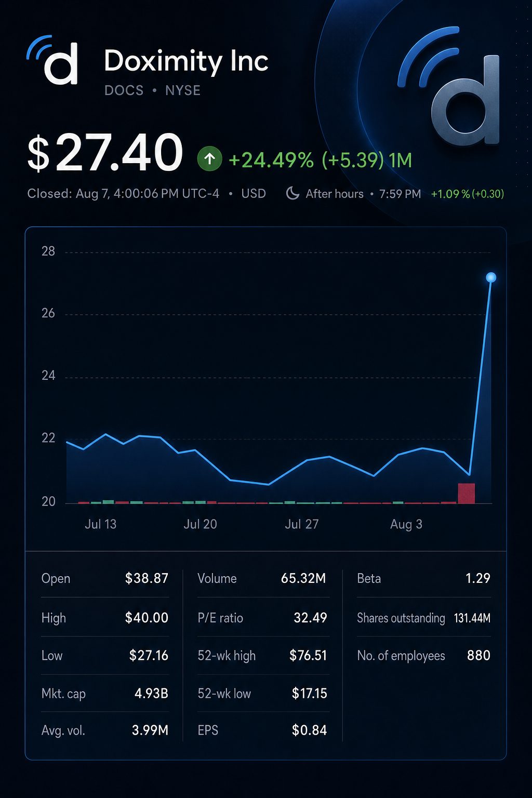Click the +1.09% (+0.30) after-hours change
This screenshot has height=798, width=532.
coord(468,194)
